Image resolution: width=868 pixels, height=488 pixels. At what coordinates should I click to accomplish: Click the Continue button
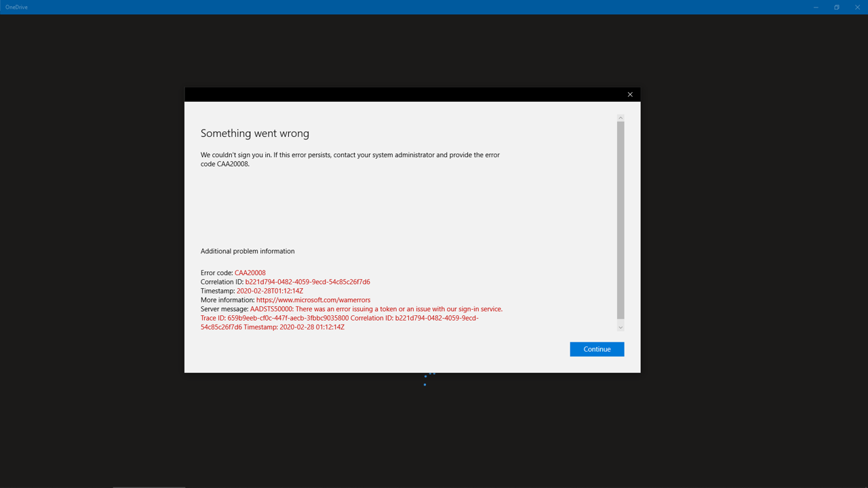597,349
